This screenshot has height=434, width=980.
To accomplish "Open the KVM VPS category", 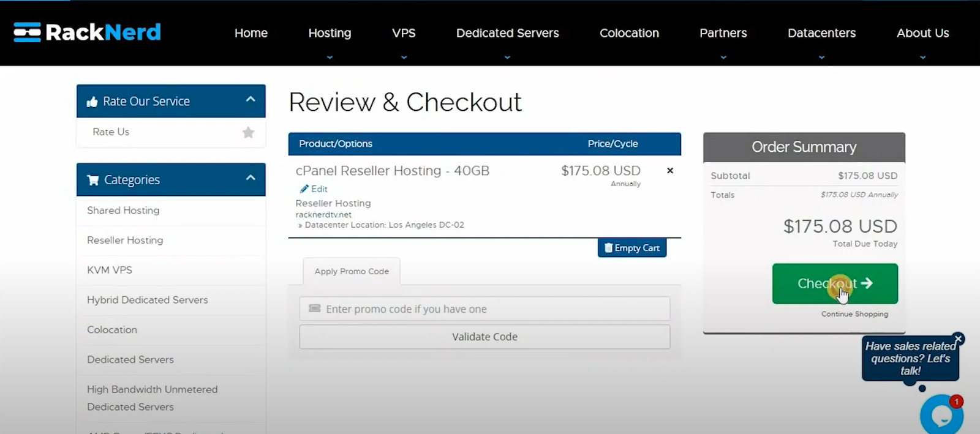I will pyautogui.click(x=110, y=270).
